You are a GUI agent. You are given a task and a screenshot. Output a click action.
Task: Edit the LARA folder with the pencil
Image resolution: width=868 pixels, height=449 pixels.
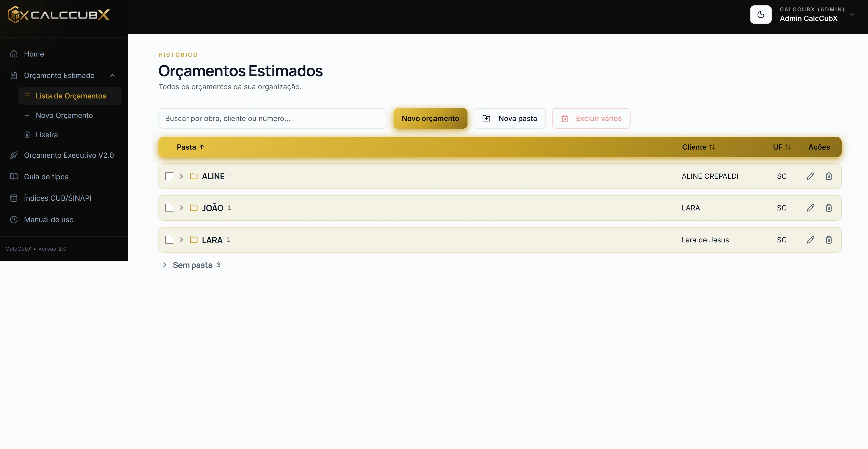[810, 240]
